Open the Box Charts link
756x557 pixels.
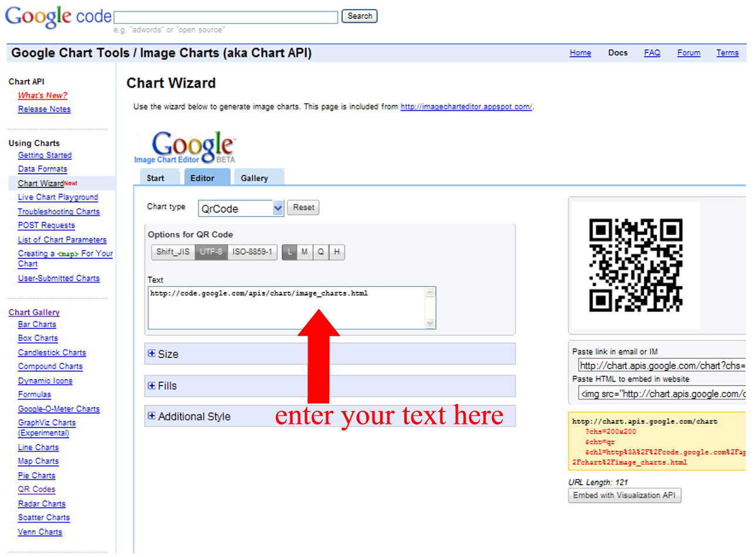(38, 338)
